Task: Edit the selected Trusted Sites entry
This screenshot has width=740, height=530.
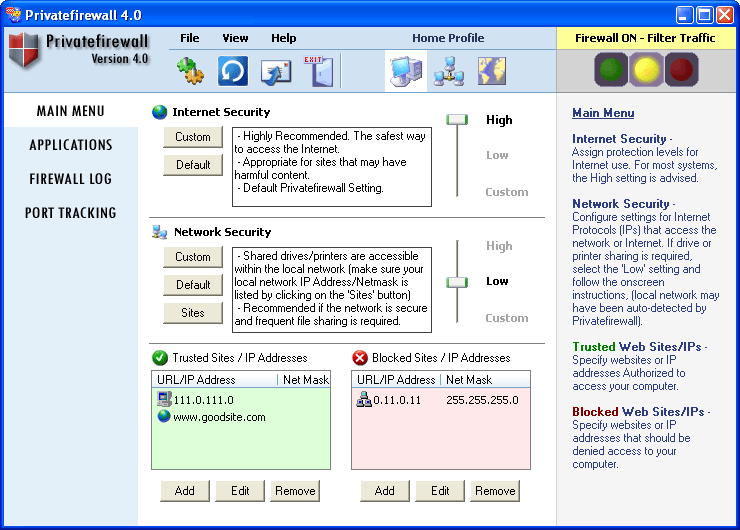Action: pos(240,491)
